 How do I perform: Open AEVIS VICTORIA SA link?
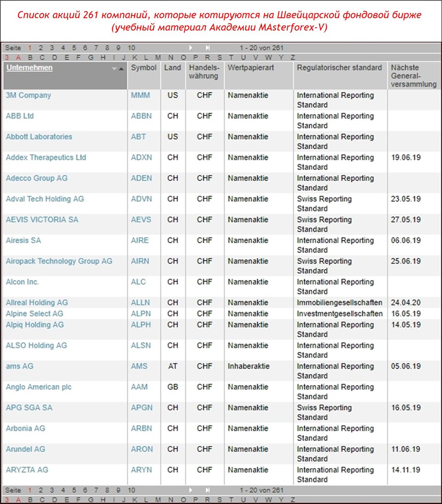(42, 219)
